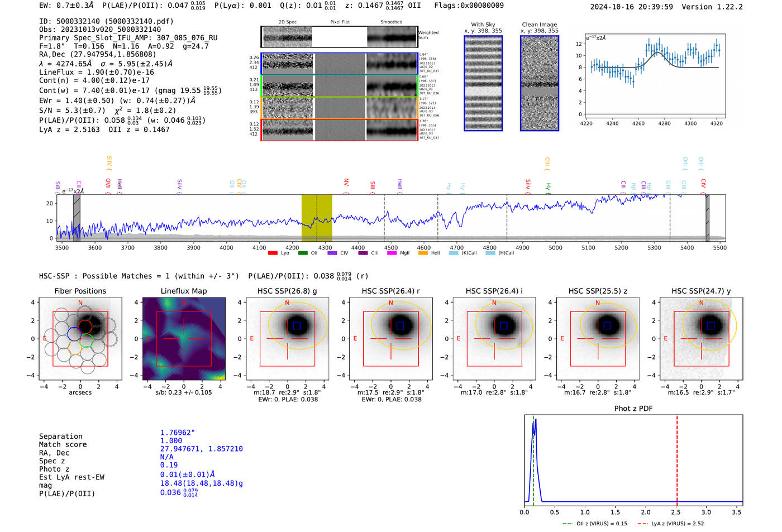
Task: Click the s/b: 0.23 +/- 0.105 caption
Action: (184, 392)
